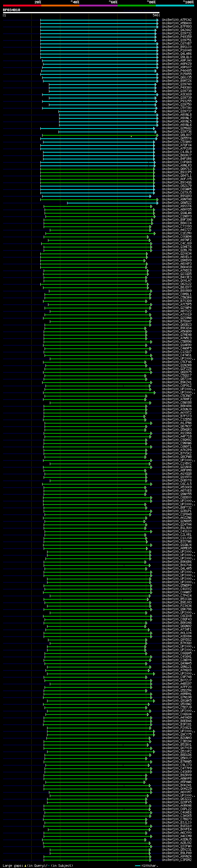
Task: Click the label UniRef100_C4SKR9
Action: pos(177,772)
